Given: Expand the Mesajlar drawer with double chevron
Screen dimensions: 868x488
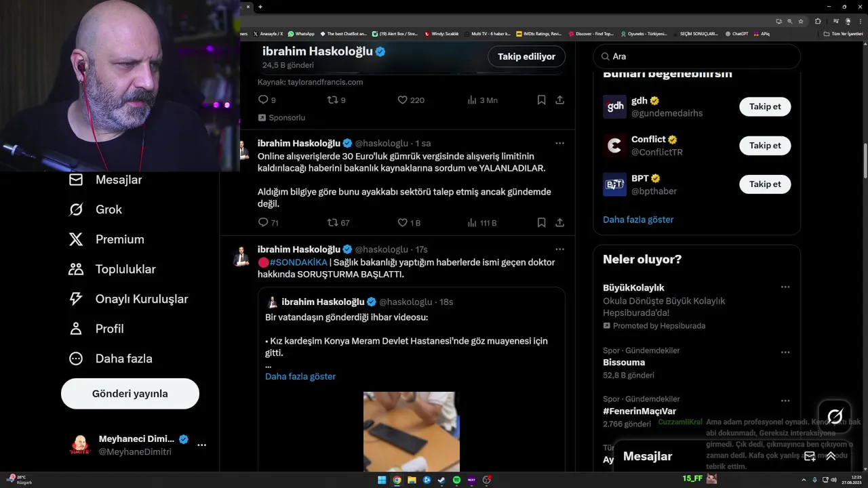Looking at the screenshot, I should tap(830, 456).
